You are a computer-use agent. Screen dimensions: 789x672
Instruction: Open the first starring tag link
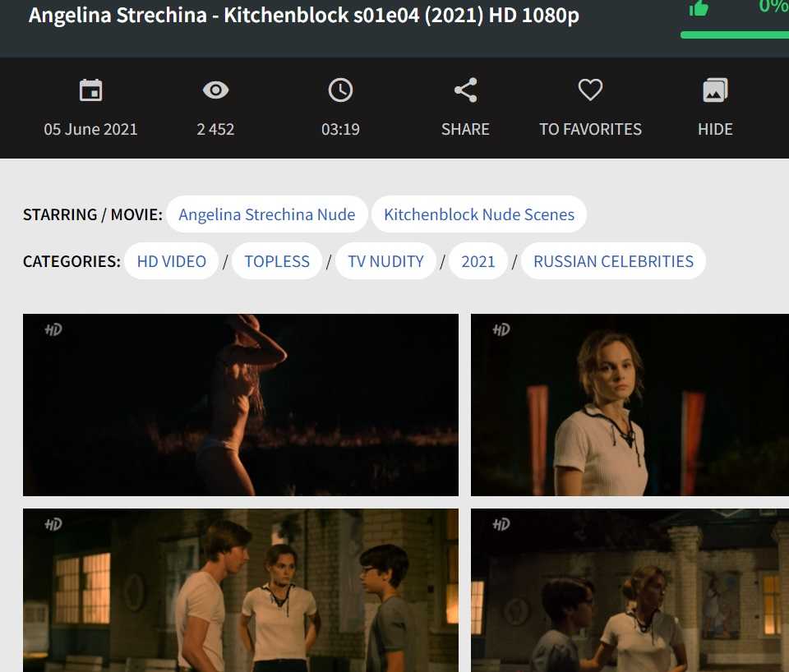[267, 214]
